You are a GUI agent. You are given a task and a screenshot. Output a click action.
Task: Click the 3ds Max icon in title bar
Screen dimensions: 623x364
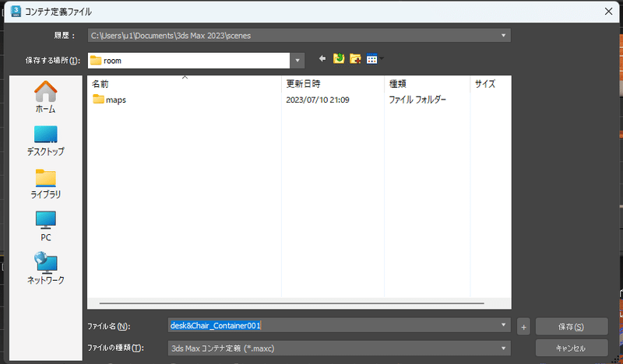(16, 11)
